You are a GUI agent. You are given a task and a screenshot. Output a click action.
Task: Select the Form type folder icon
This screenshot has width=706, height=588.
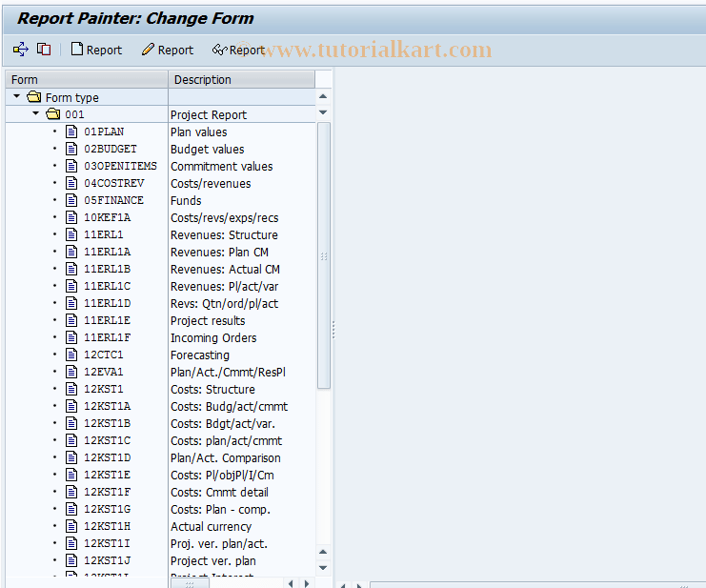(x=34, y=97)
